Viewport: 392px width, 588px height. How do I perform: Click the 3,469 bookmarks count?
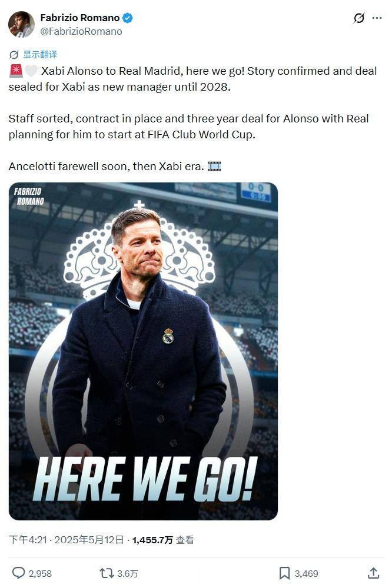[306, 573]
